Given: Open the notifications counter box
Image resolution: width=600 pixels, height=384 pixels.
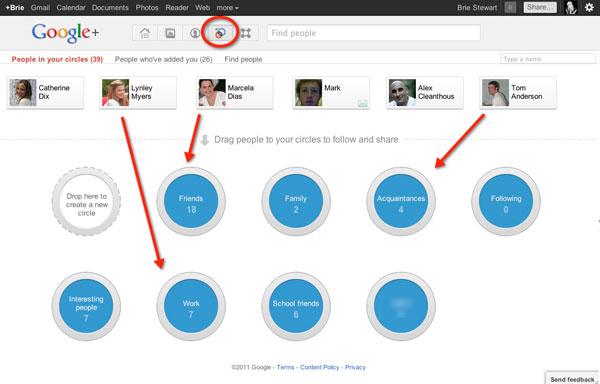Looking at the screenshot, I should [x=510, y=7].
